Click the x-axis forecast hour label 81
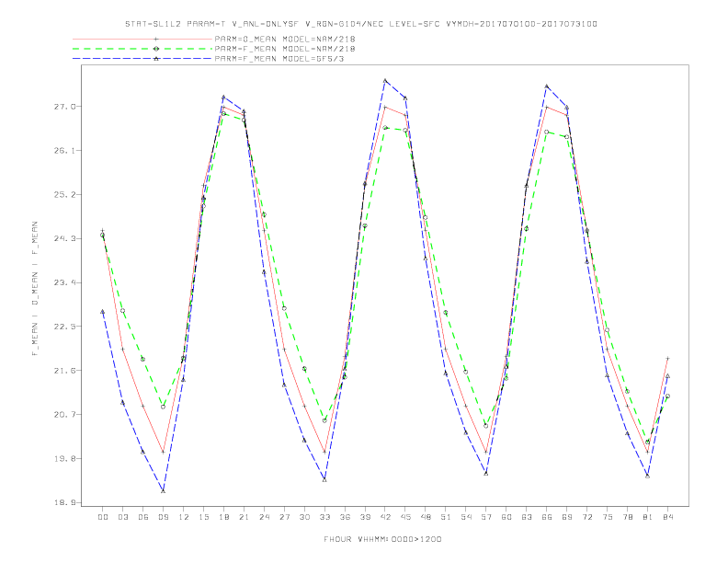This screenshot has height=563, width=728. pyautogui.click(x=648, y=517)
